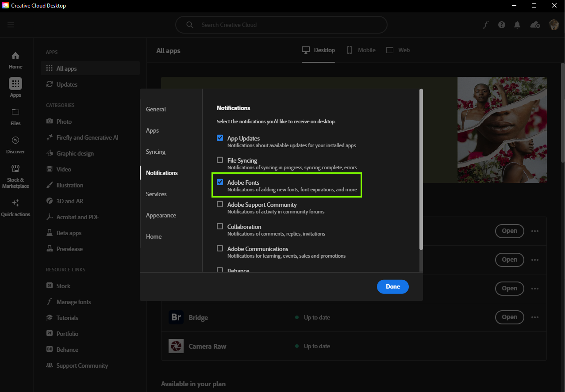Open font management via the f icon
565x392 pixels.
click(485, 25)
